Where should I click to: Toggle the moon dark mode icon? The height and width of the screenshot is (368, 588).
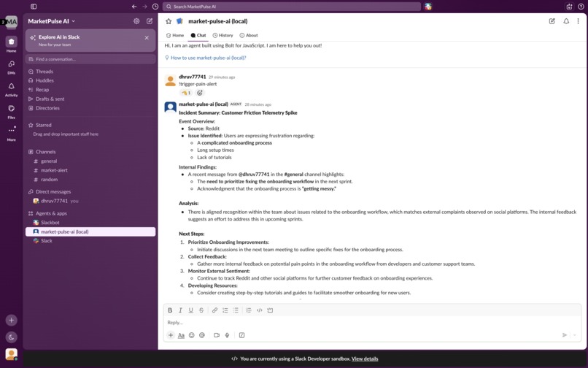click(11, 337)
